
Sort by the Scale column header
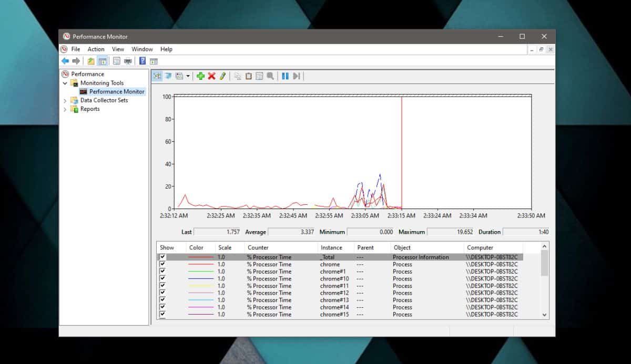(x=230, y=247)
